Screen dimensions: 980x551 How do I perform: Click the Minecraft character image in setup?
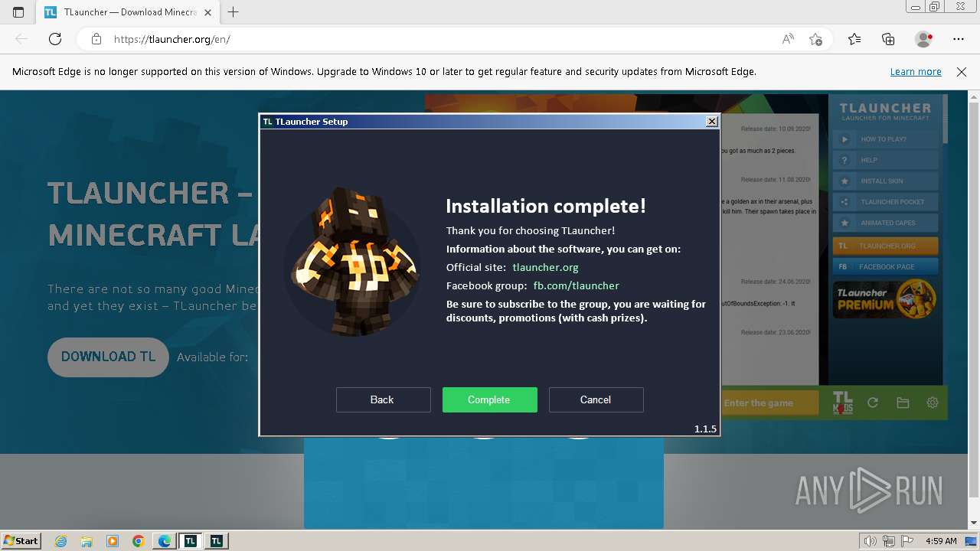click(354, 262)
